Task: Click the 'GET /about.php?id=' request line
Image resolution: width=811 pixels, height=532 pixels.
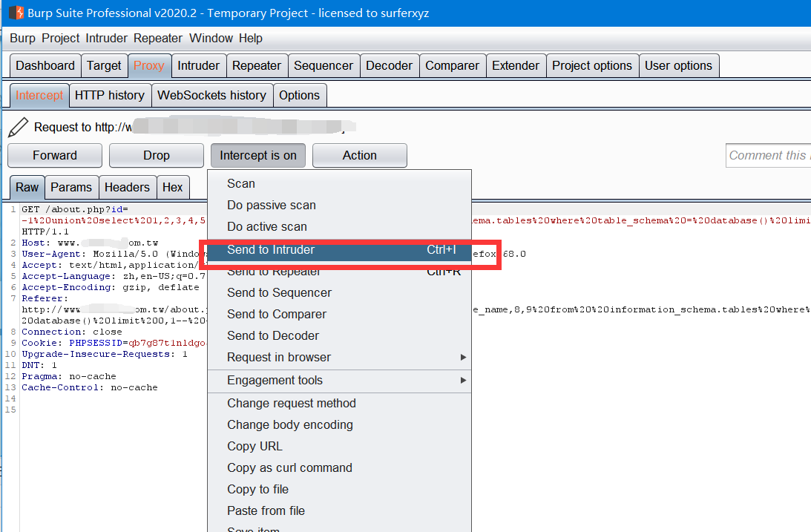Action: tap(74, 209)
